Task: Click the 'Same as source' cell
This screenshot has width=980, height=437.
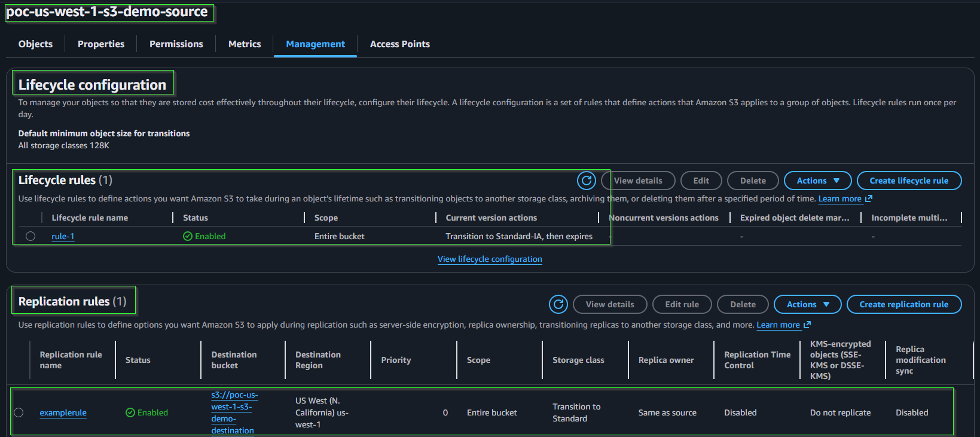Action: [667, 412]
